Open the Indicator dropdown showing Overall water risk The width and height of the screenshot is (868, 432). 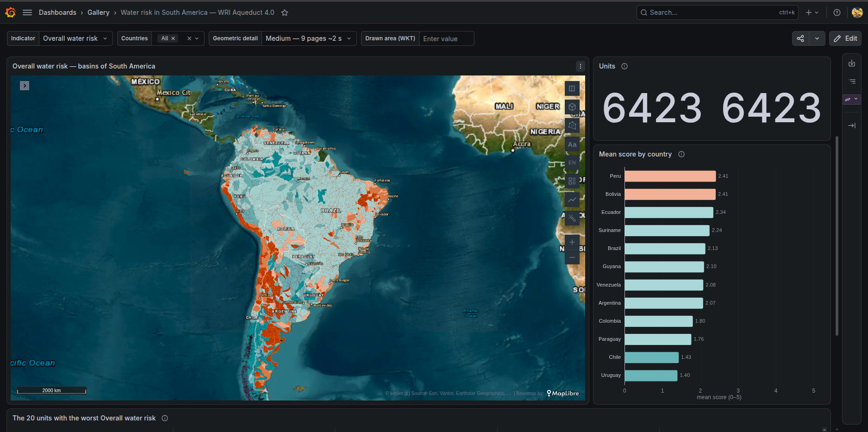pyautogui.click(x=75, y=38)
